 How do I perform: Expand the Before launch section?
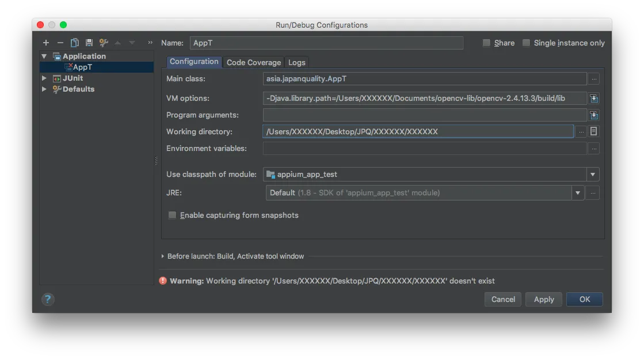click(163, 256)
